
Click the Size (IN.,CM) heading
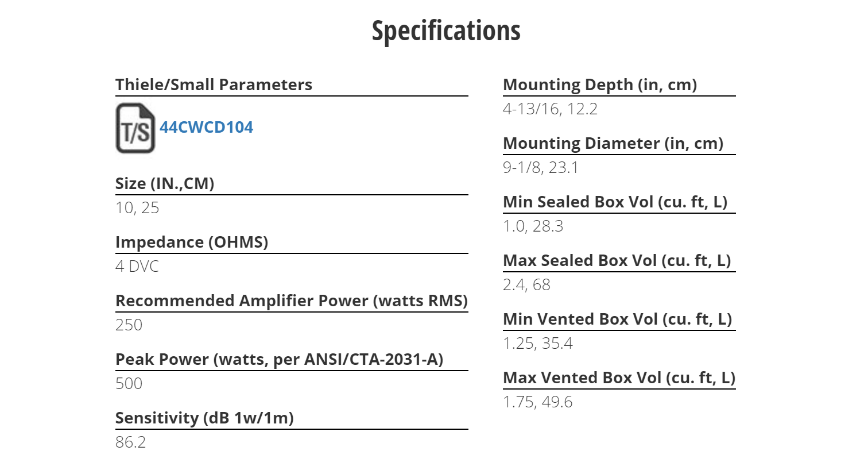tap(165, 184)
